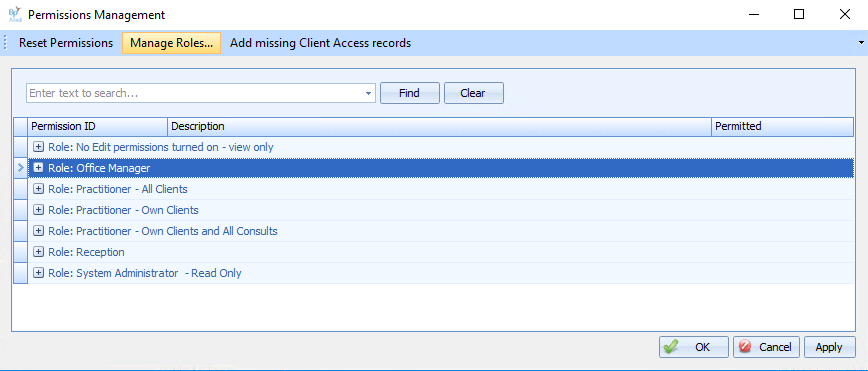This screenshot has width=868, height=371.
Task: Select row 'Role: Practitioner - Own Clients and All Consults'
Action: click(x=440, y=231)
